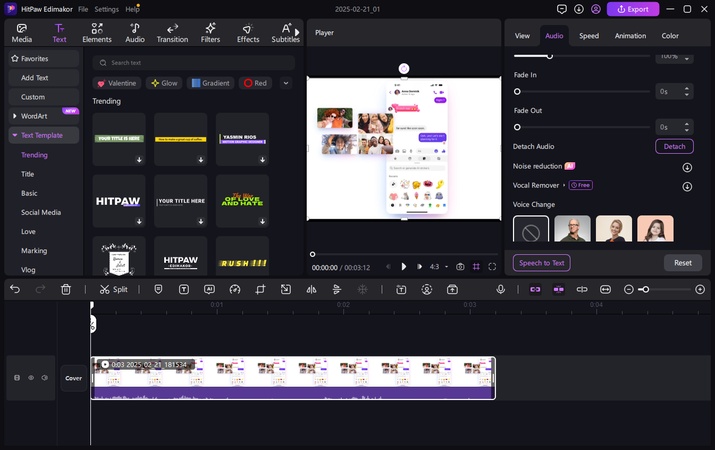Toggle the purple magnetic snapping button
The width and height of the screenshot is (715, 450).
[559, 289]
